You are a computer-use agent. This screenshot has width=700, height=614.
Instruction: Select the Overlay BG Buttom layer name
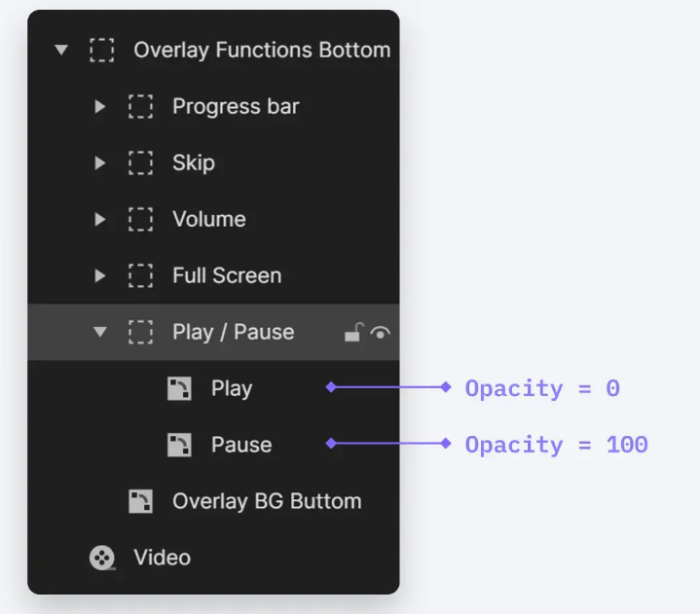(267, 501)
